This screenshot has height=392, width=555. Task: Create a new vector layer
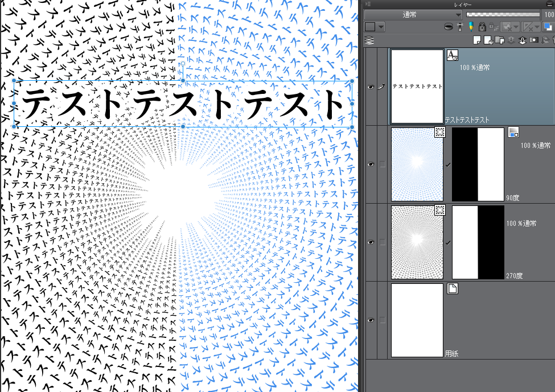coord(488,41)
